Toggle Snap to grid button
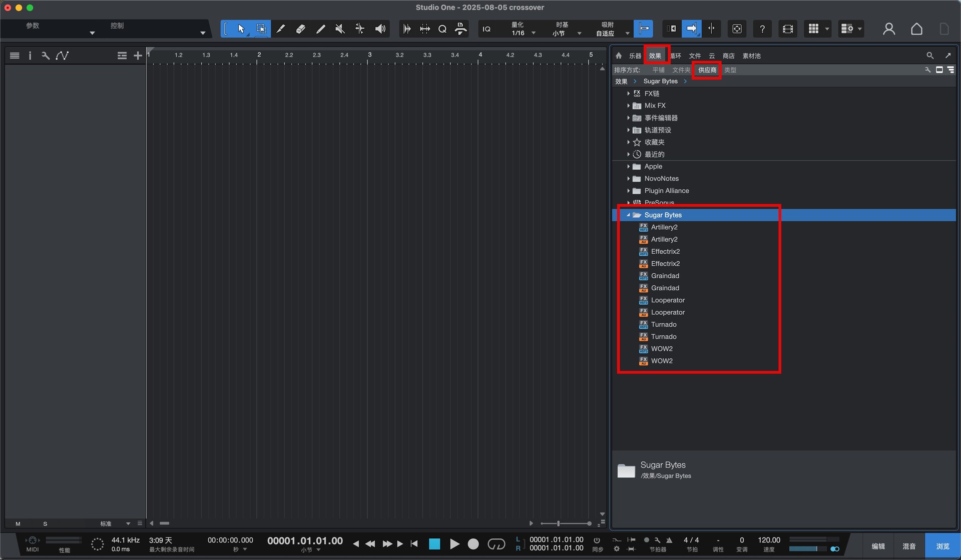This screenshot has width=961, height=560. coord(643,29)
